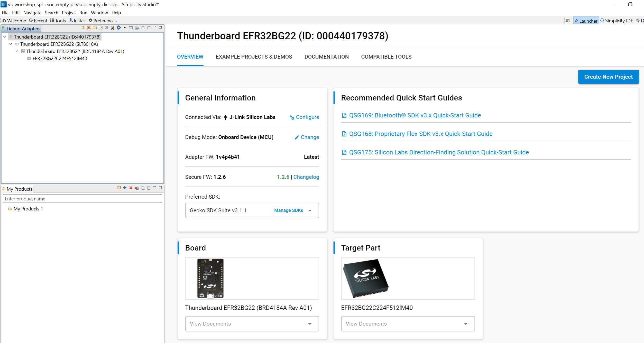Open Debug Adapters view menu dropdown arrow
Image resolution: width=644 pixels, height=343 pixels.
125,27
